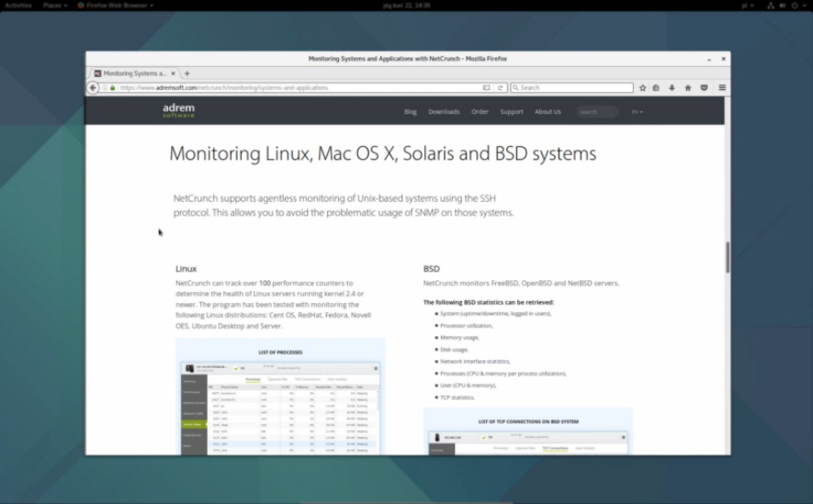
Task: Click Activities in the top panel
Action: pos(18,6)
